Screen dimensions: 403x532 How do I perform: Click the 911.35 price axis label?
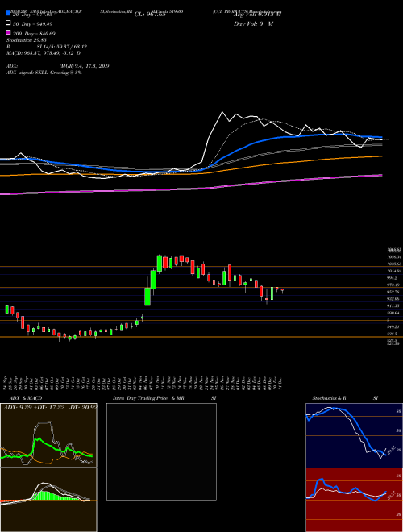pyautogui.click(x=393, y=305)
